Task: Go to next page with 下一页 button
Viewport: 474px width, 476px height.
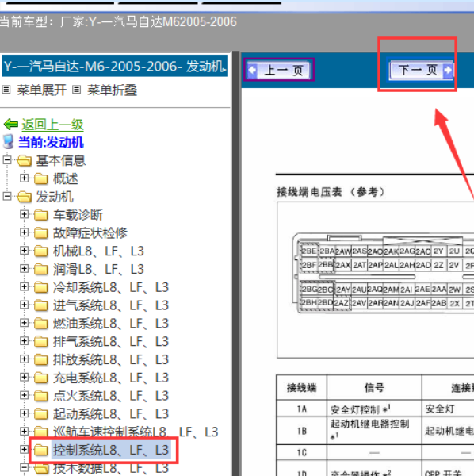Action: pos(421,70)
